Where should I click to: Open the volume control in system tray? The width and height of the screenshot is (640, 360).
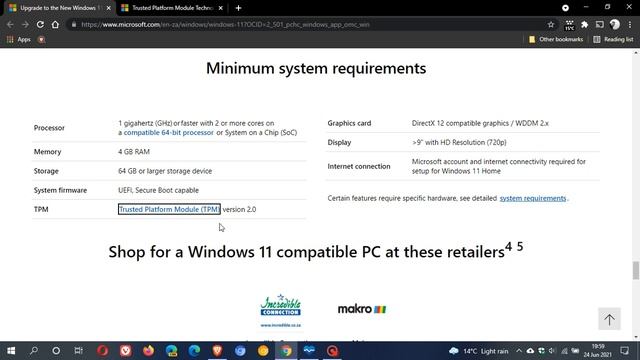(552, 351)
